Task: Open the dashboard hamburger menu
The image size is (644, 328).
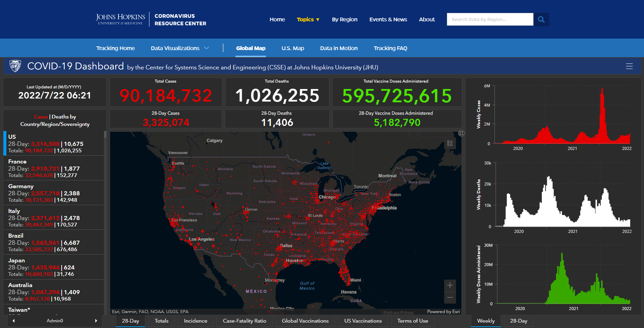Action: 629,66
